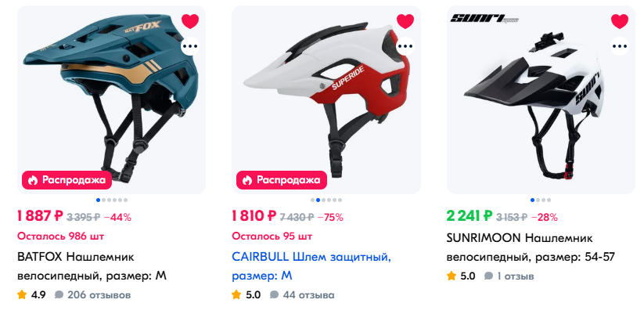644x314 pixels.
Task: Click the Распродажа badge on BATFOX helmet
Action: click(x=67, y=180)
